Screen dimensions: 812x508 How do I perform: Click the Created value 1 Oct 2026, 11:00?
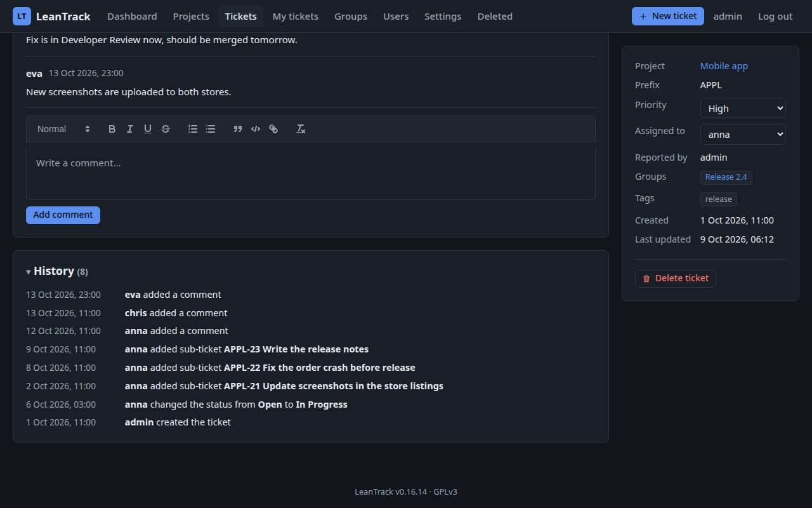tap(737, 220)
